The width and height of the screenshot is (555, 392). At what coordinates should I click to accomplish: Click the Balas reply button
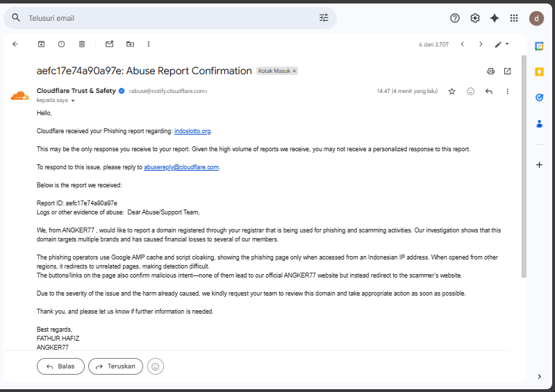[x=60, y=366]
